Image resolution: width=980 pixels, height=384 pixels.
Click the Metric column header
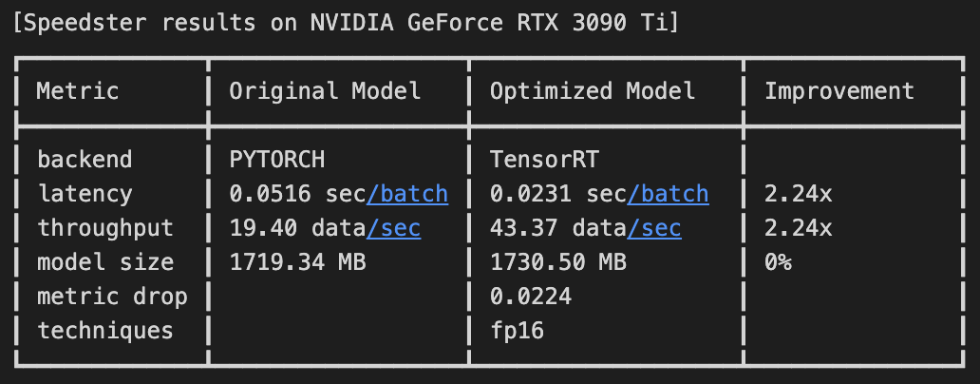pyautogui.click(x=78, y=91)
